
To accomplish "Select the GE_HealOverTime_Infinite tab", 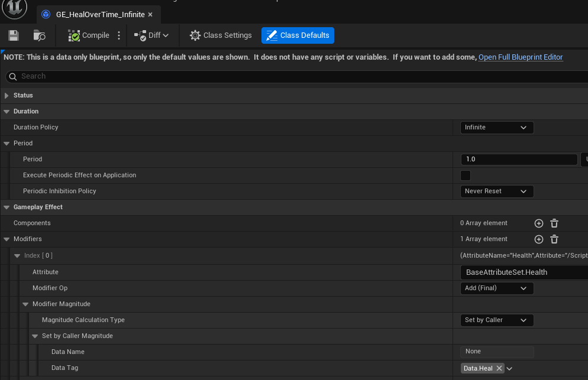I will point(100,15).
